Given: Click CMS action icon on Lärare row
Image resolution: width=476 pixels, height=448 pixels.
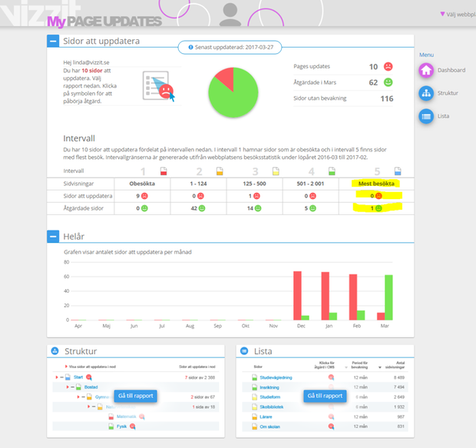Looking at the screenshot, I should [x=331, y=416].
